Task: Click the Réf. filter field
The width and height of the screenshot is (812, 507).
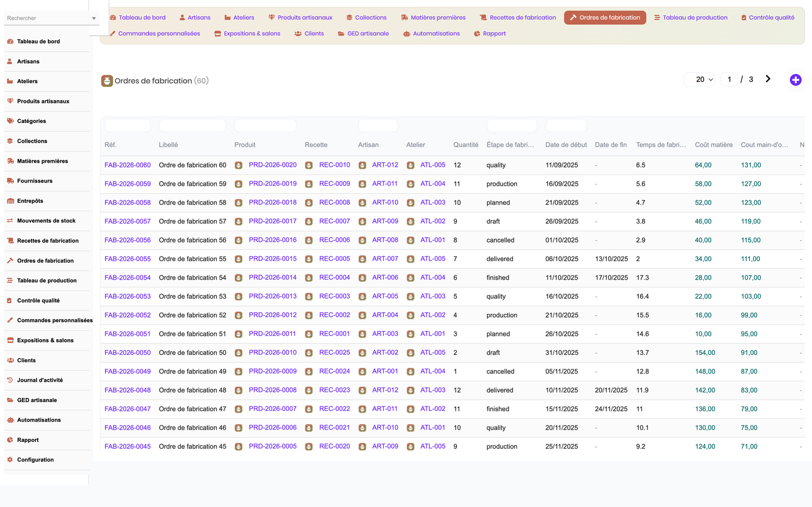Action: (128, 125)
